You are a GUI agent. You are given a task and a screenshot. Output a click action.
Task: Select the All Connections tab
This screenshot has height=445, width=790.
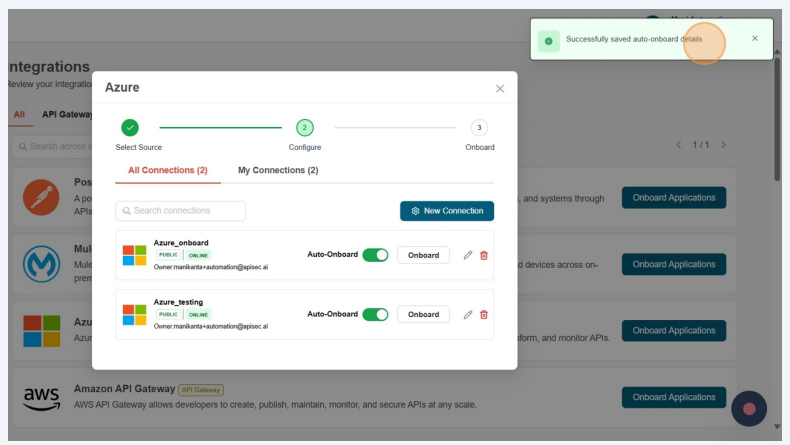click(168, 170)
